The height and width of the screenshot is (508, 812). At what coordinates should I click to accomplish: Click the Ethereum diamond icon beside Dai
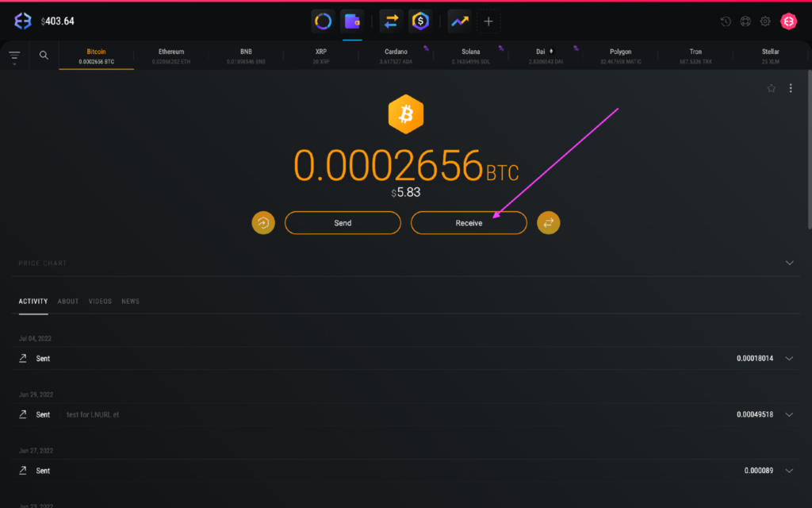pos(552,52)
